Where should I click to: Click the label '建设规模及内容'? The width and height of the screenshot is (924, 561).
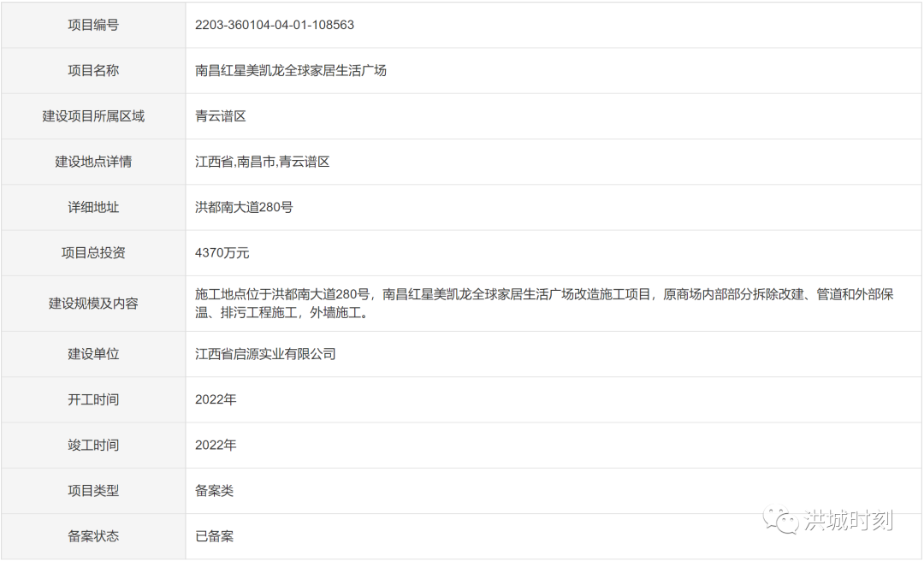(93, 304)
